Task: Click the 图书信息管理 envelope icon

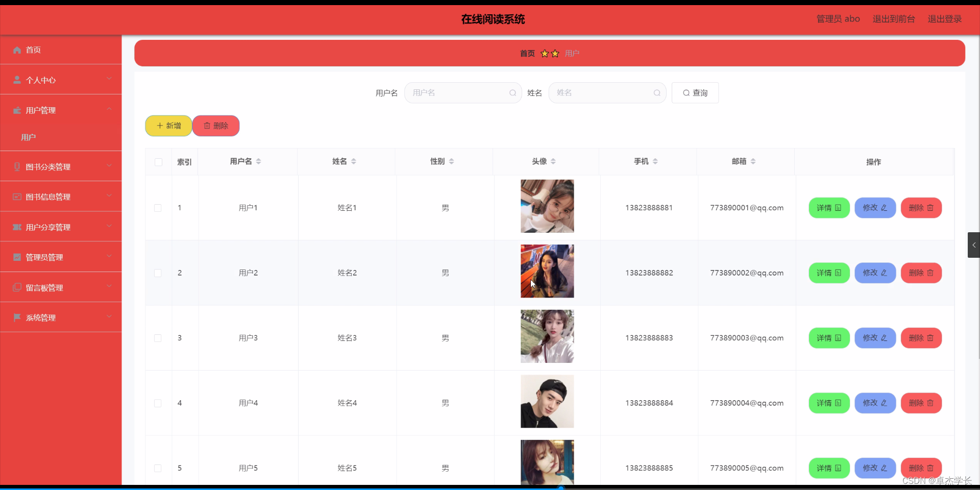Action: (x=17, y=197)
